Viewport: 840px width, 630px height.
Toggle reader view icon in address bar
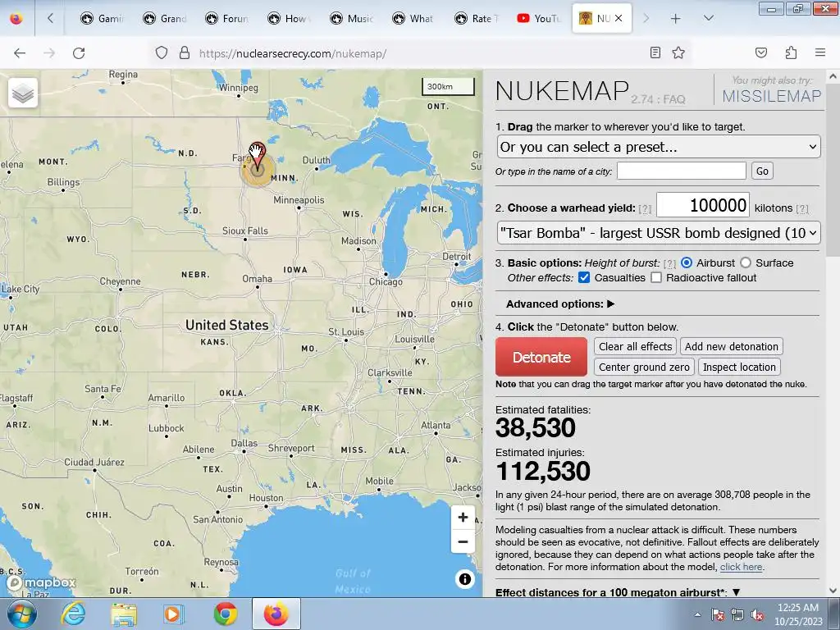pos(655,52)
